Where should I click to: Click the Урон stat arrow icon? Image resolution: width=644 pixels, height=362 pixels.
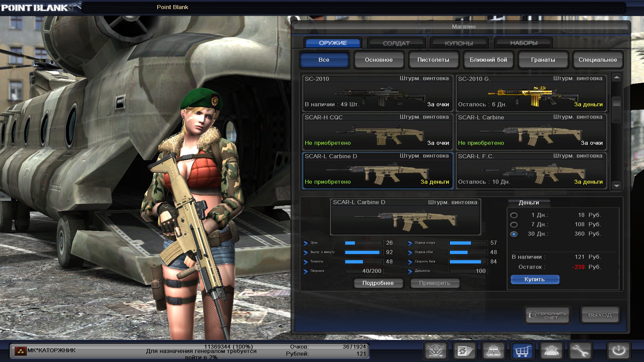tap(306, 243)
